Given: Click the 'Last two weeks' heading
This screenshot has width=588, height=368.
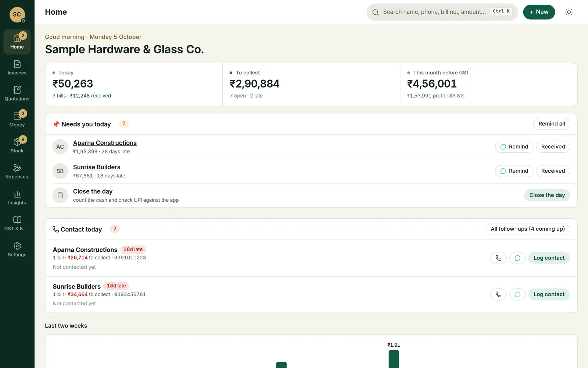Looking at the screenshot, I should tap(66, 326).
